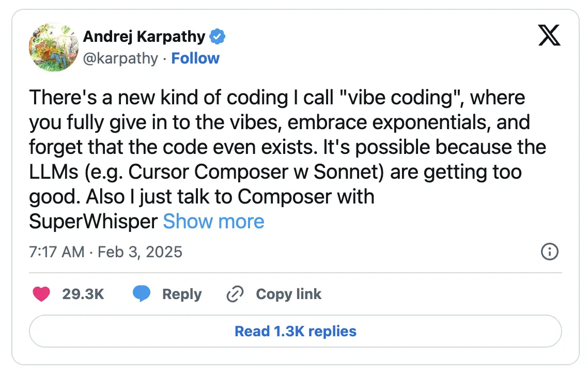Like the tweet with the heart icon

point(41,294)
